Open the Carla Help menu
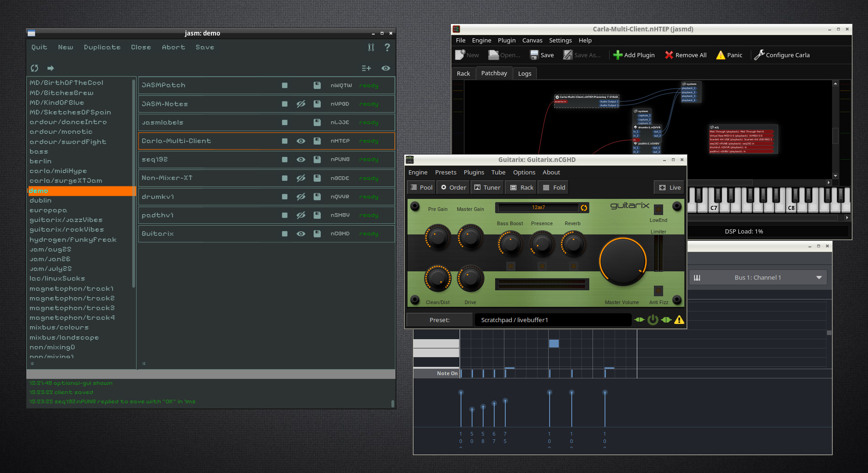 pos(585,41)
